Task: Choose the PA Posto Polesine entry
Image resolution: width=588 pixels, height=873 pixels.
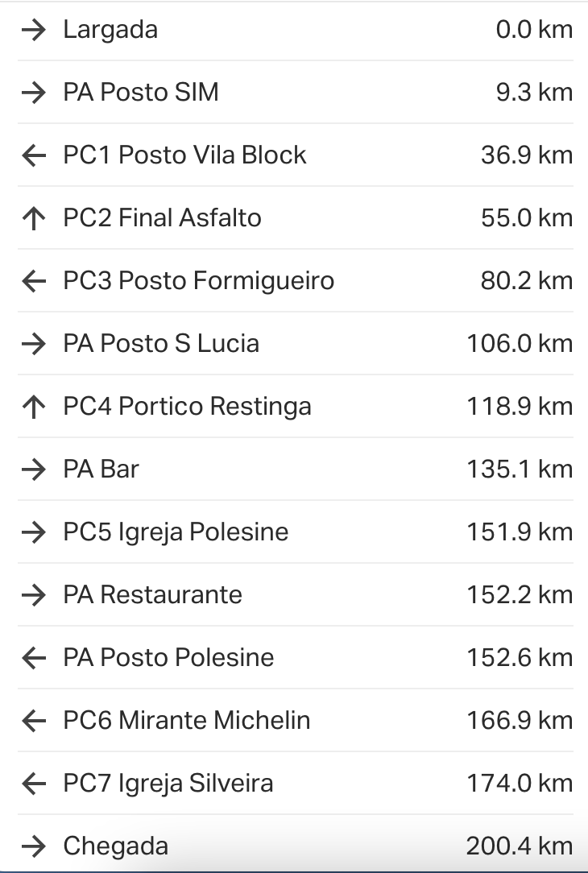Action: pyautogui.click(x=168, y=658)
